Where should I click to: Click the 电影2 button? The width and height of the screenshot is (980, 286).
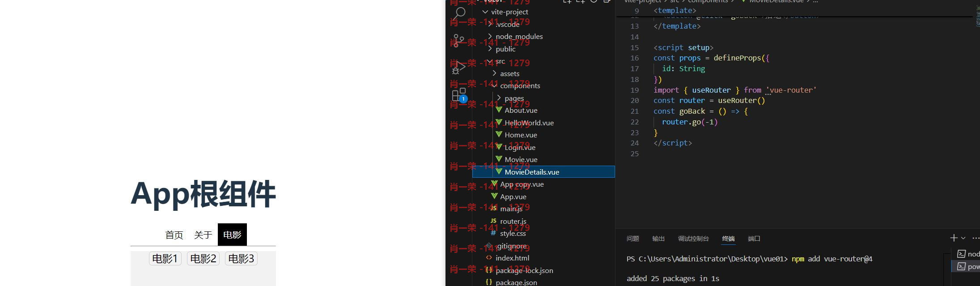point(203,259)
